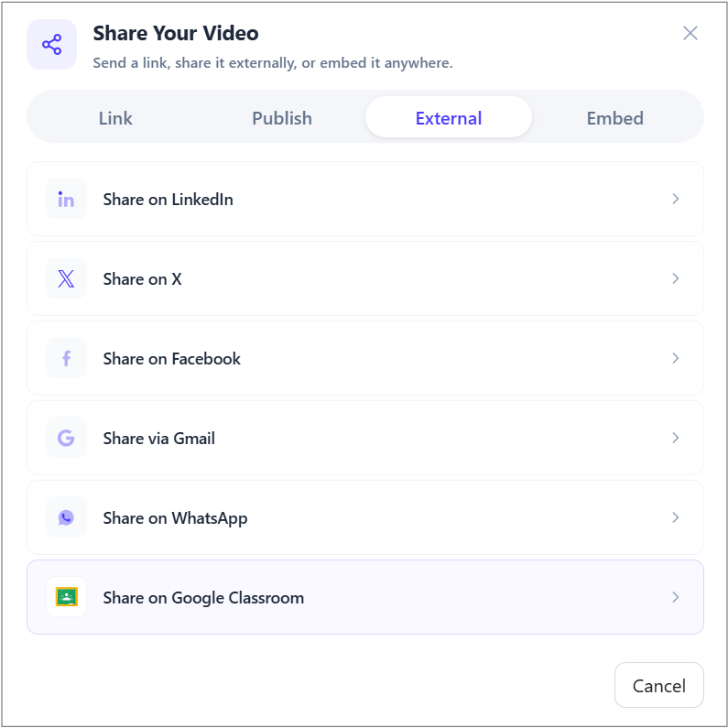Choose Share on Google Classroom label
Viewport: 728px width, 728px height.
point(203,598)
